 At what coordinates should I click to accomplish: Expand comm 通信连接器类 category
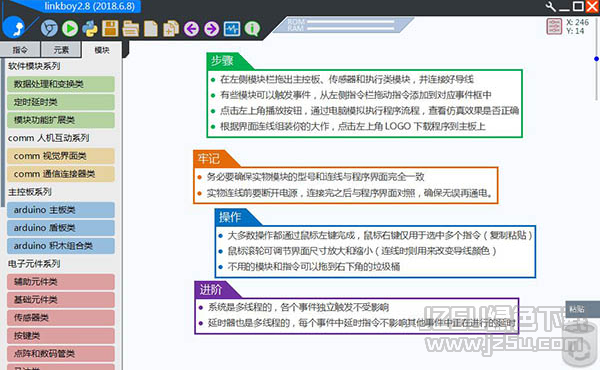tap(61, 174)
